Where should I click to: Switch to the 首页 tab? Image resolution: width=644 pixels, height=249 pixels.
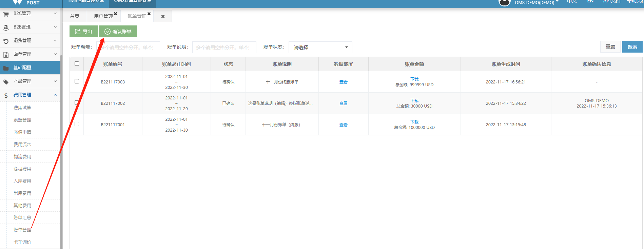pos(75,16)
